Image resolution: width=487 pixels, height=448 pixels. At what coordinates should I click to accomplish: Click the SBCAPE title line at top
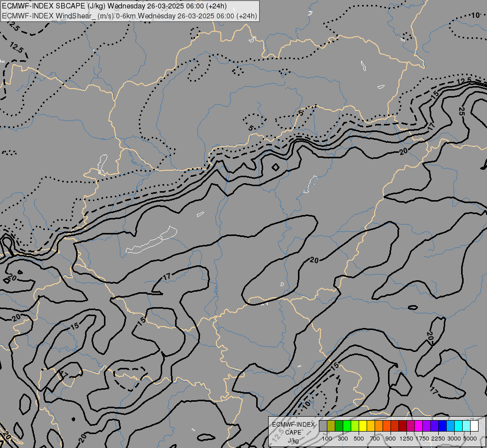(114, 6)
